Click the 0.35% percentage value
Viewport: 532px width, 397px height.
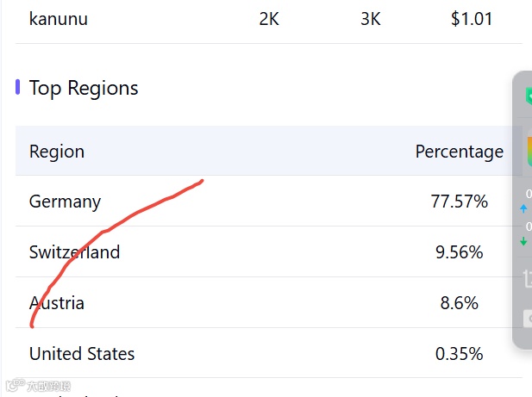coord(459,354)
